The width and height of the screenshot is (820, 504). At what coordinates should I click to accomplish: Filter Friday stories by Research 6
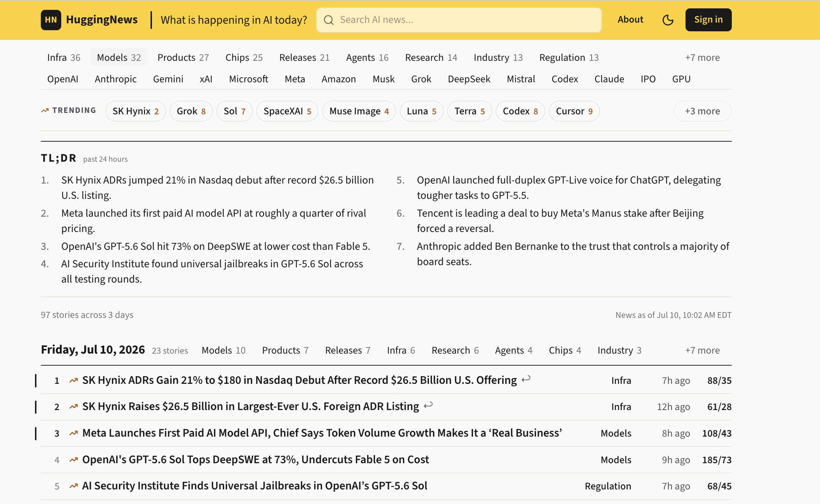pyautogui.click(x=455, y=350)
